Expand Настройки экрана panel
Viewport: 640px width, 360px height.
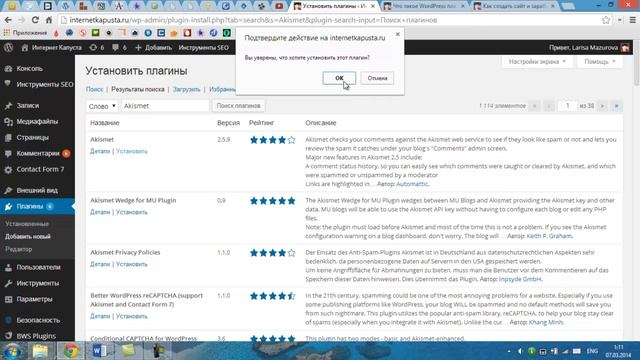point(537,62)
